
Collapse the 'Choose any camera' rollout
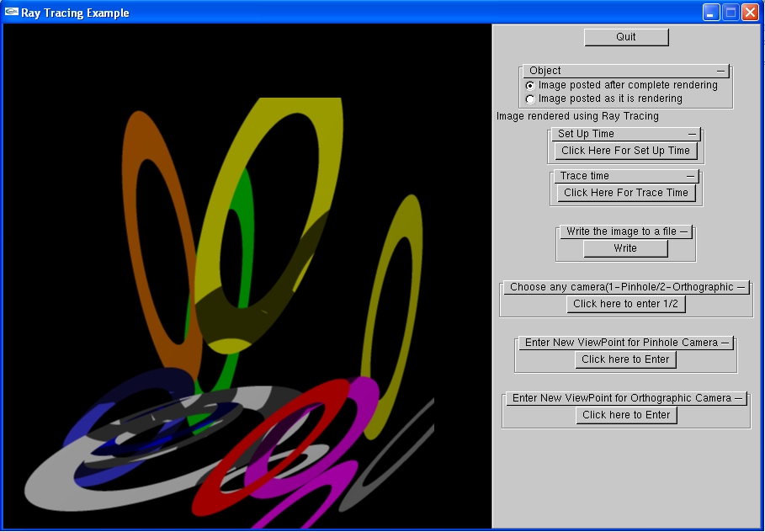[626, 287]
